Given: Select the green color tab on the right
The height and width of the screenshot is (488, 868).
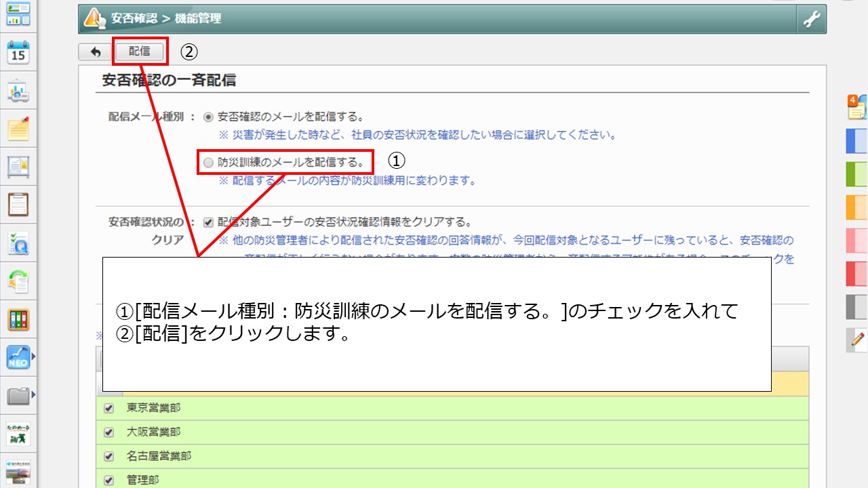Looking at the screenshot, I should (857, 174).
